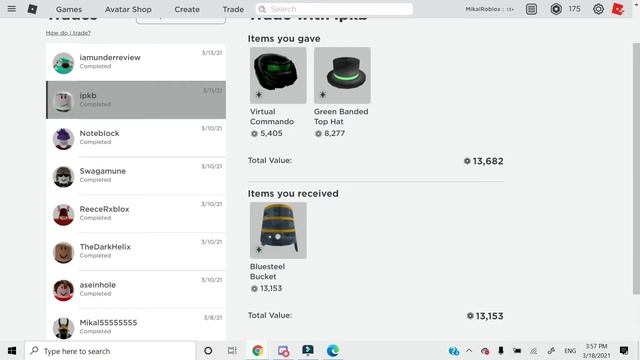Select the TheDarkHelix trade
640x360 pixels.
136,252
